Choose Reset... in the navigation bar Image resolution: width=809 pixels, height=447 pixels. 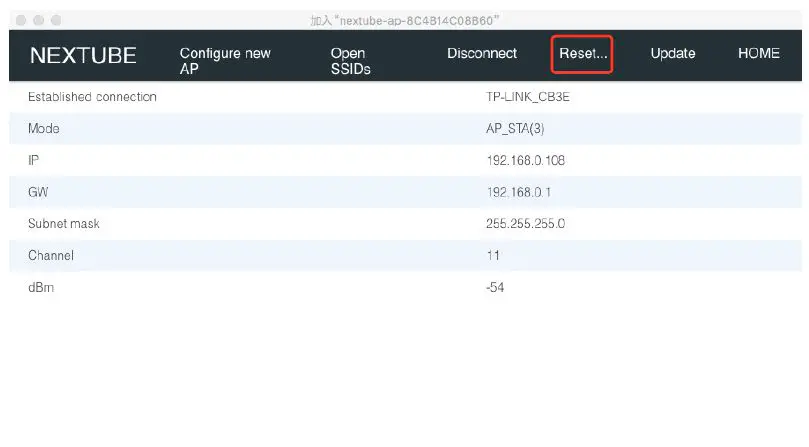click(583, 53)
